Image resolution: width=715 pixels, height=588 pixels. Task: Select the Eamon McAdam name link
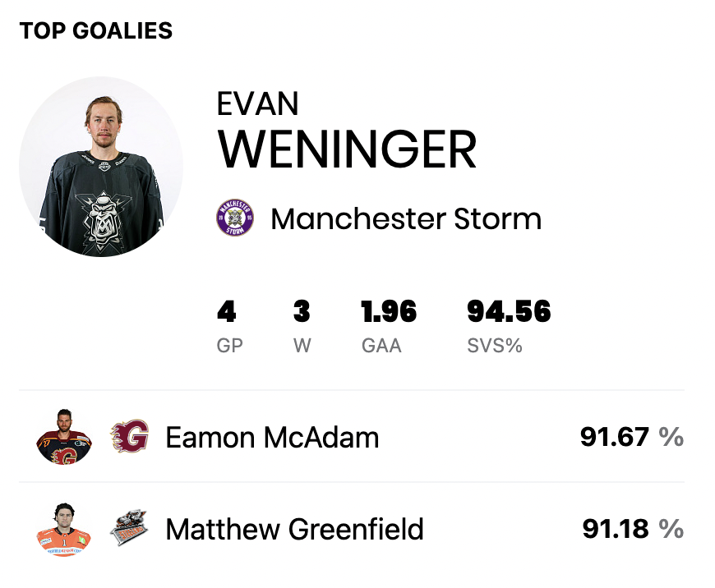pyautogui.click(x=272, y=438)
